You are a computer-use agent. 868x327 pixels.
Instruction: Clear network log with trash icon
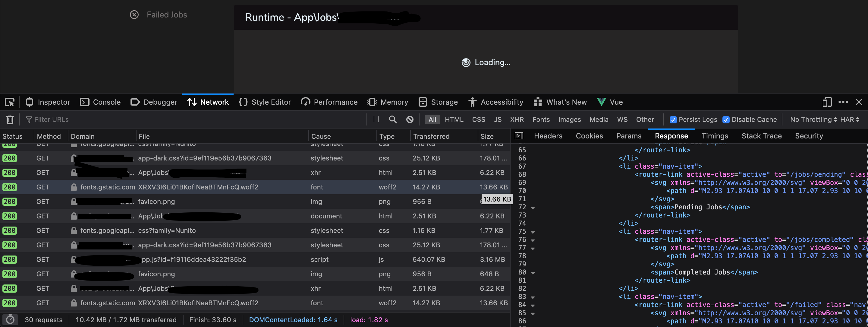point(10,119)
